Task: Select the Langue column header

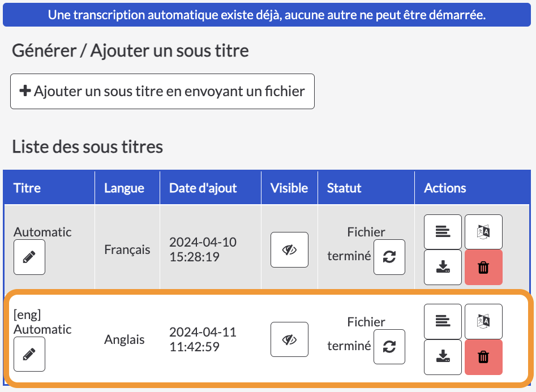Action: click(x=124, y=188)
